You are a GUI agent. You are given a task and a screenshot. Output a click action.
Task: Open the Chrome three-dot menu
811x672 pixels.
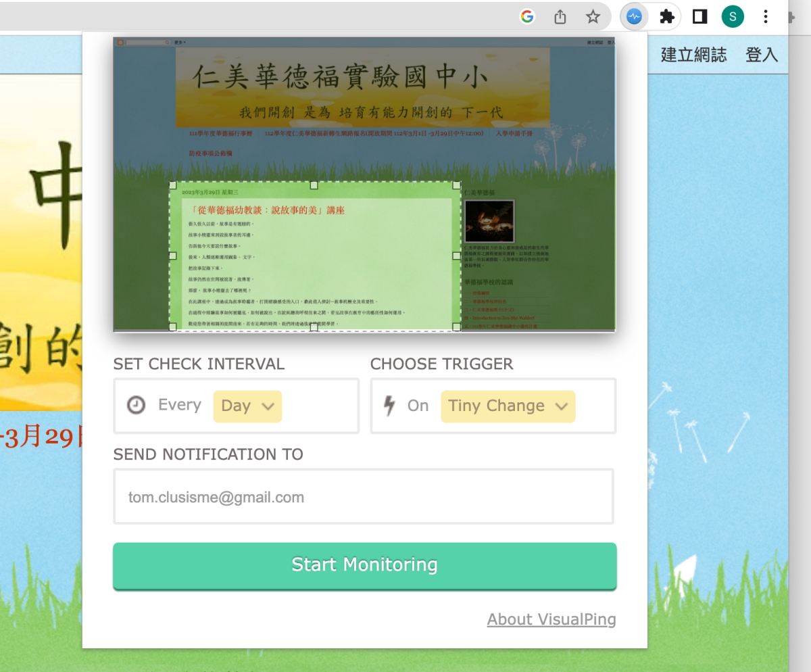coord(766,17)
